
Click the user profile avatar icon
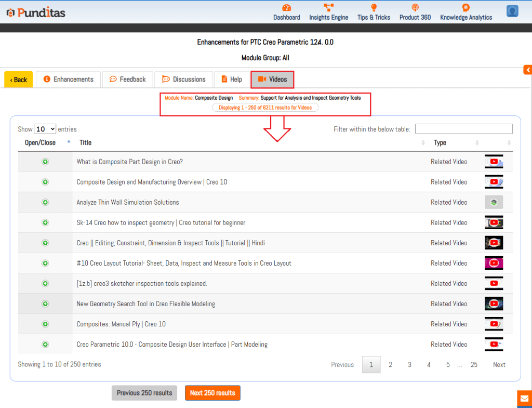(x=512, y=11)
